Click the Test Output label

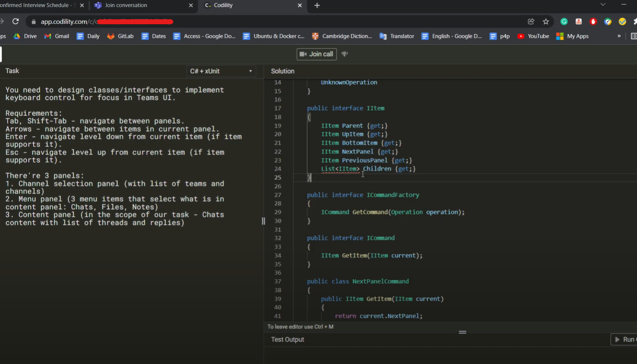(287, 339)
